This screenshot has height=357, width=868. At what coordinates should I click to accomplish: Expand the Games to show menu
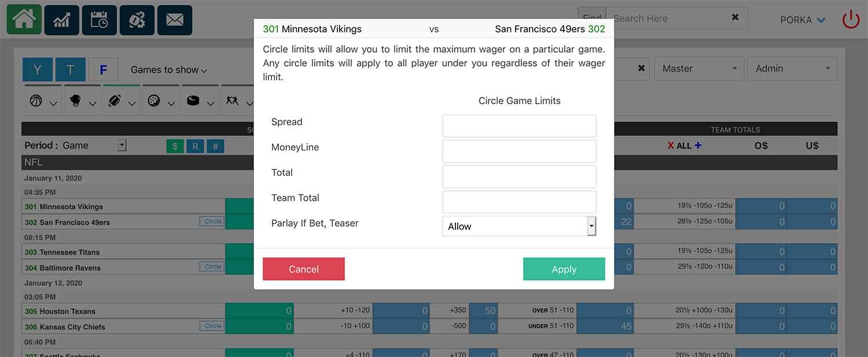pos(168,70)
